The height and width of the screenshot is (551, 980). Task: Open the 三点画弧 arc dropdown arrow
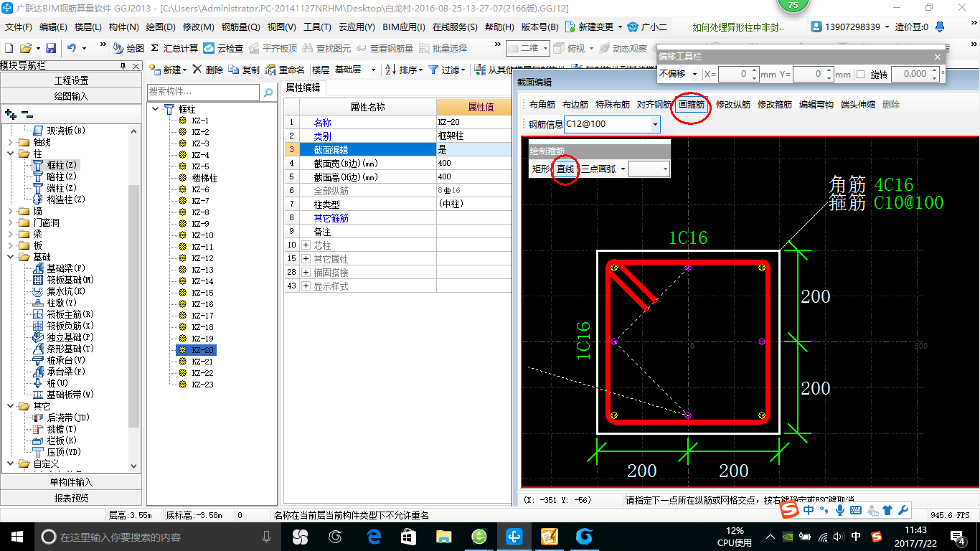click(623, 169)
